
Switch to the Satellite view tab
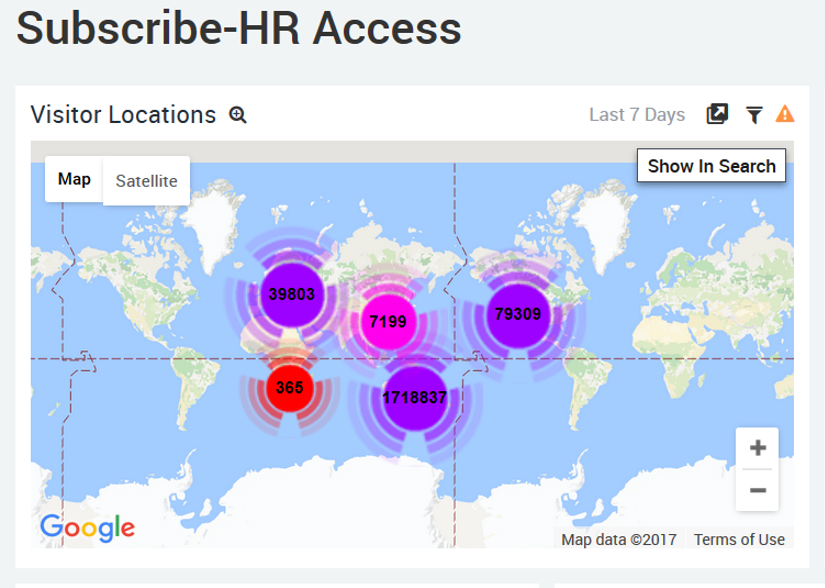(146, 181)
